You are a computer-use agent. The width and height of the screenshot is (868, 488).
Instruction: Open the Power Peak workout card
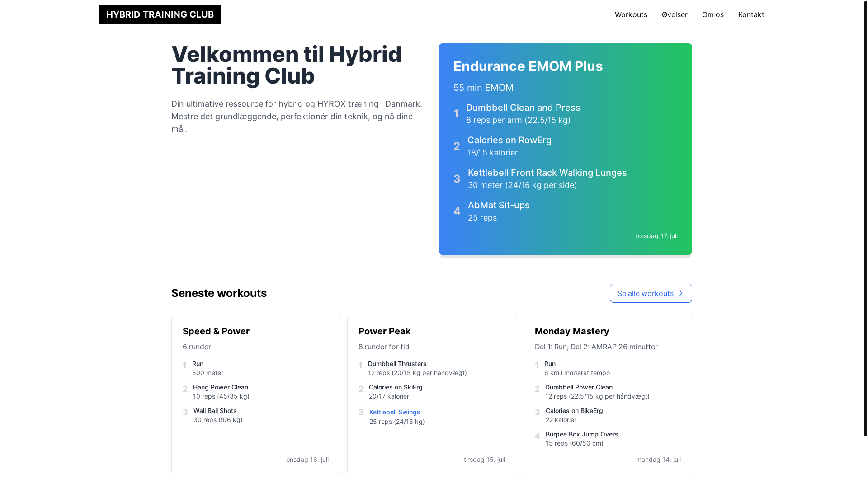pyautogui.click(x=431, y=394)
